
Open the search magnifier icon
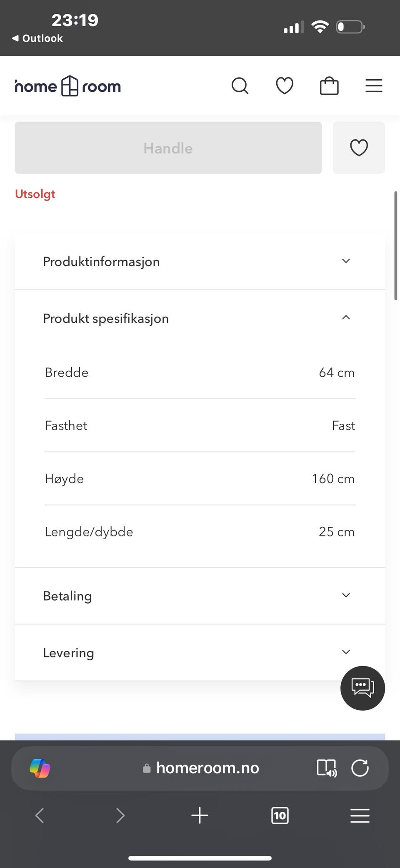coord(240,86)
